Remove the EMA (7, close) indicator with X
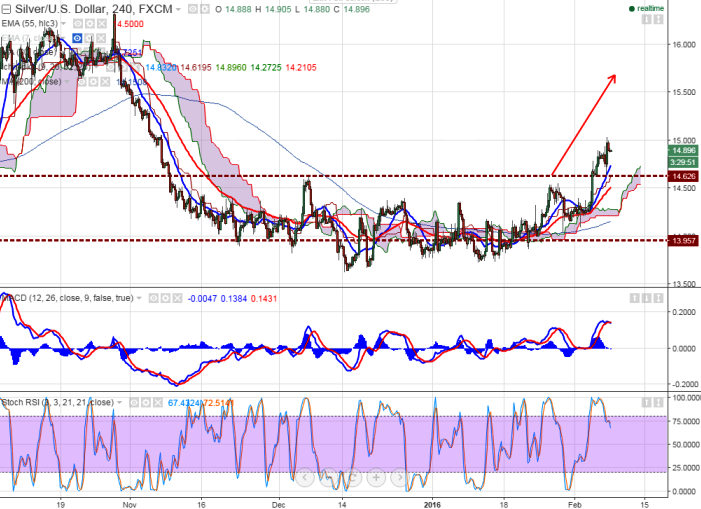The height and width of the screenshot is (509, 701). tap(101, 38)
